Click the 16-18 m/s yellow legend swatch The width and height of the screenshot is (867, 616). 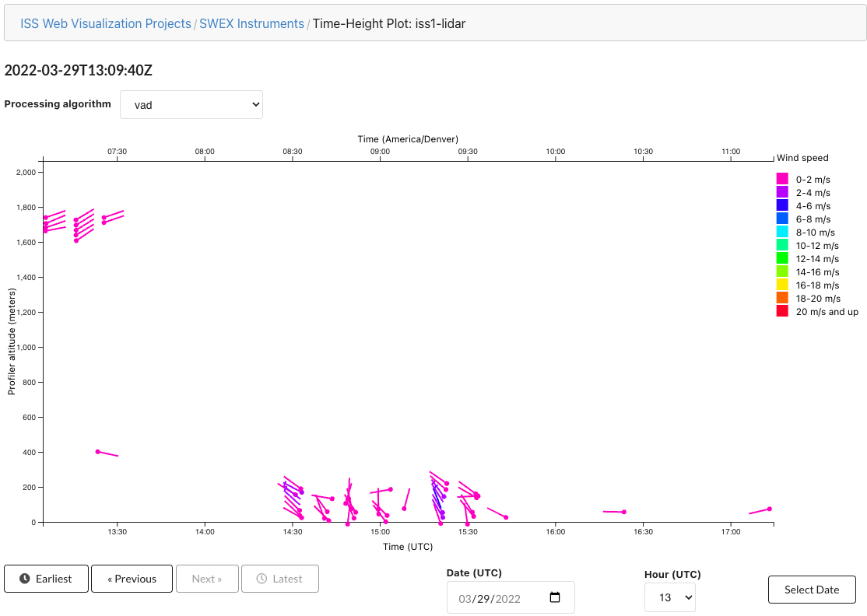point(782,285)
